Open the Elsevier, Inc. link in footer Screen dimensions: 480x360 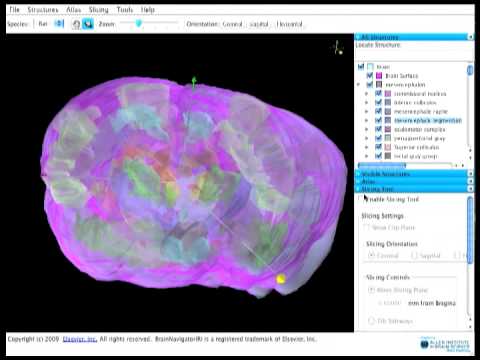[80, 339]
